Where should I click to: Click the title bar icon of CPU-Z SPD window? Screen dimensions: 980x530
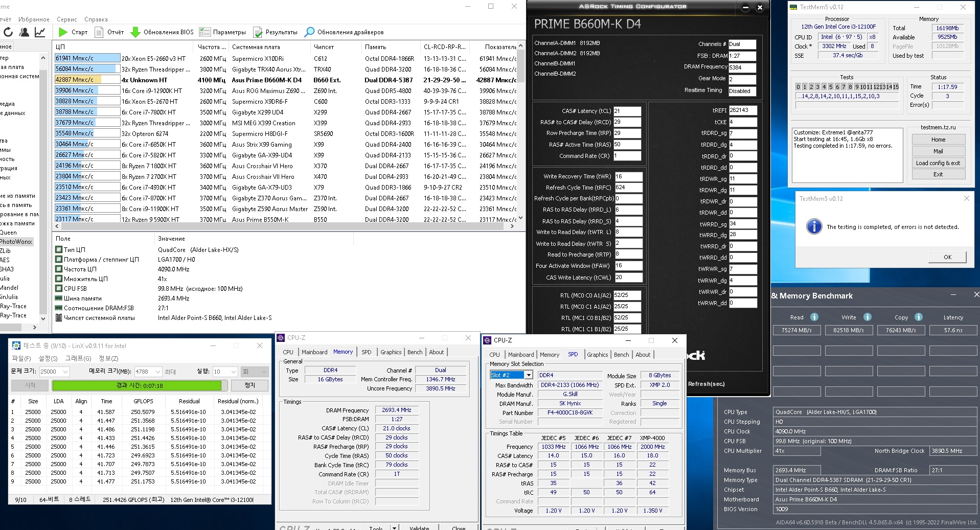[x=487, y=340]
